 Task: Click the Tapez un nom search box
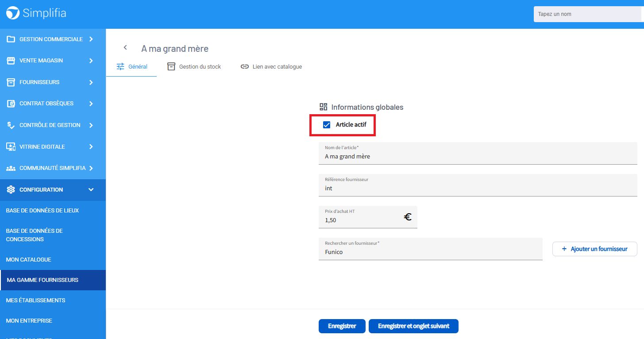pyautogui.click(x=587, y=14)
